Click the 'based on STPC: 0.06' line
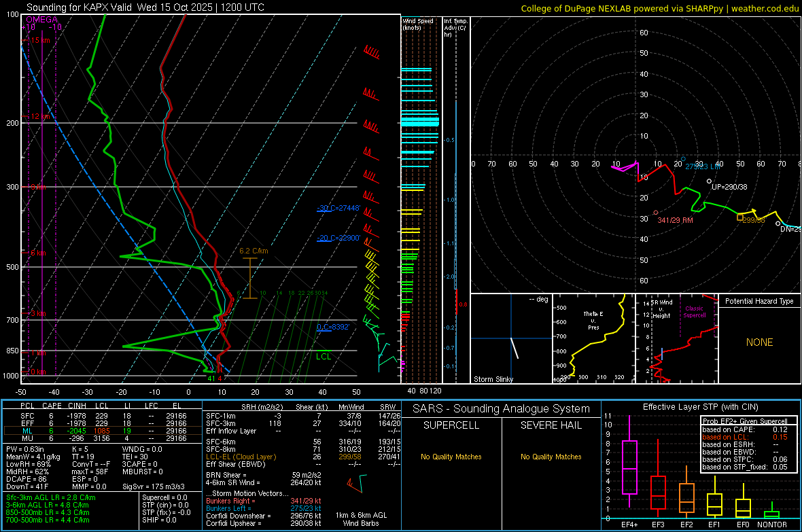802x532 pixels. pos(745,459)
